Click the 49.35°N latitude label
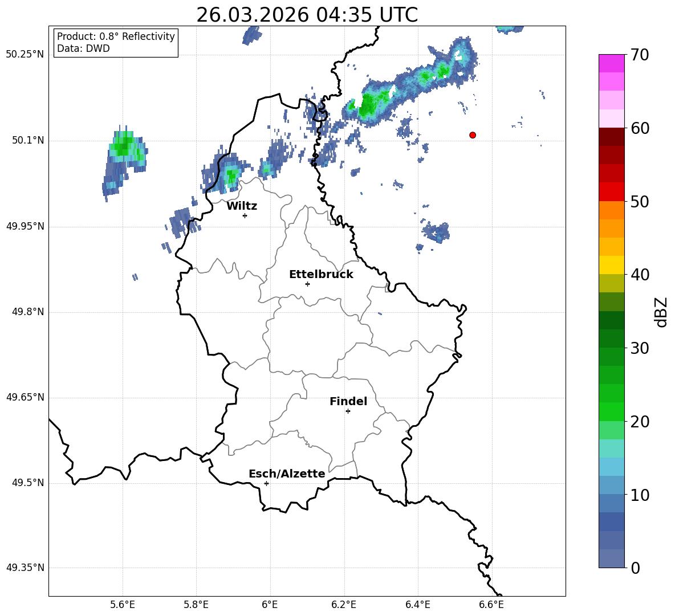Image resolution: width=675 pixels, height=616 pixels. 25,568
